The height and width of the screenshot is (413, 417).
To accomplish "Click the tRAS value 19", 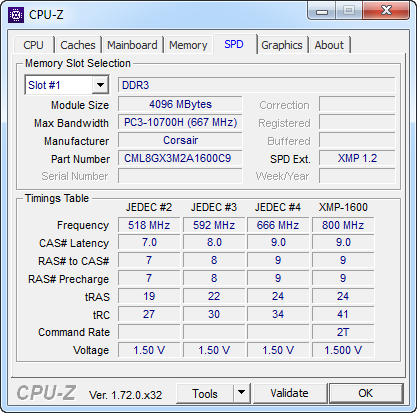I will pyautogui.click(x=149, y=296).
